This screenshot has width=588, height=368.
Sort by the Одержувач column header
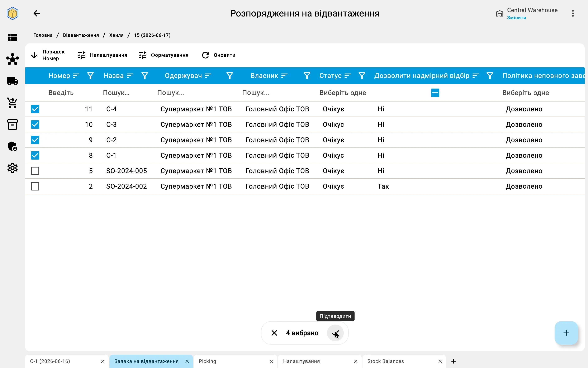pyautogui.click(x=188, y=76)
